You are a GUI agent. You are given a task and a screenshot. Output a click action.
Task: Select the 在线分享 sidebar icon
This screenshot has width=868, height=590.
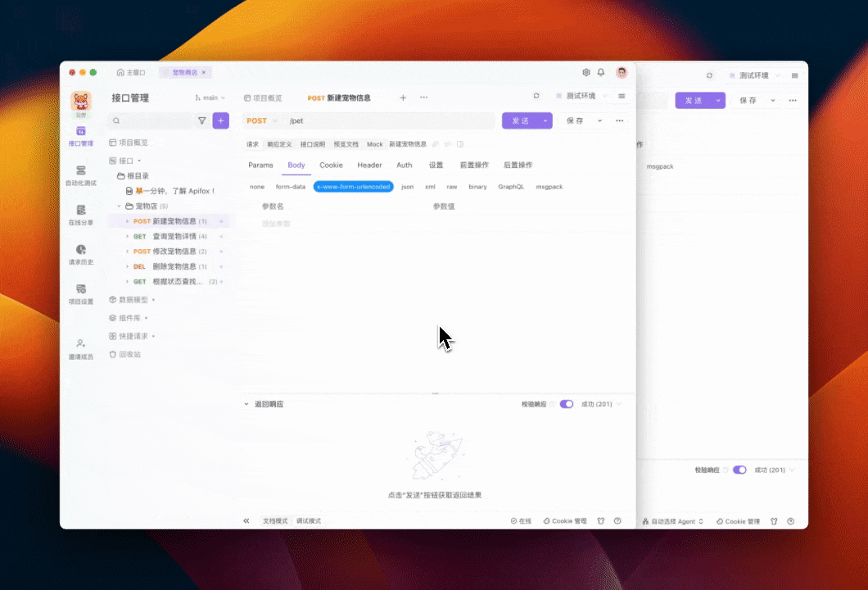[81, 216]
